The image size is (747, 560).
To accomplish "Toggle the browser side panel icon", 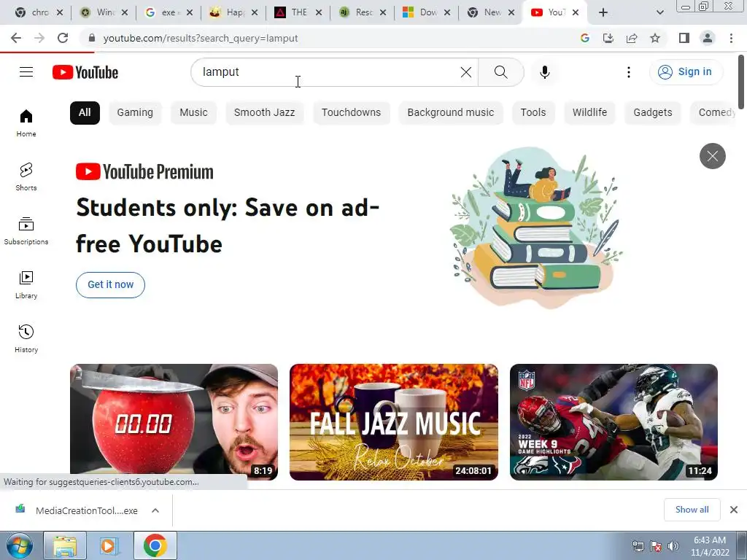I will tap(684, 38).
